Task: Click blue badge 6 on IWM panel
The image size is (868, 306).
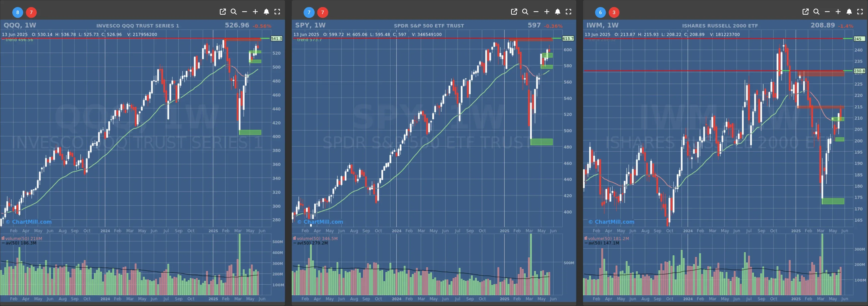Action: point(600,13)
